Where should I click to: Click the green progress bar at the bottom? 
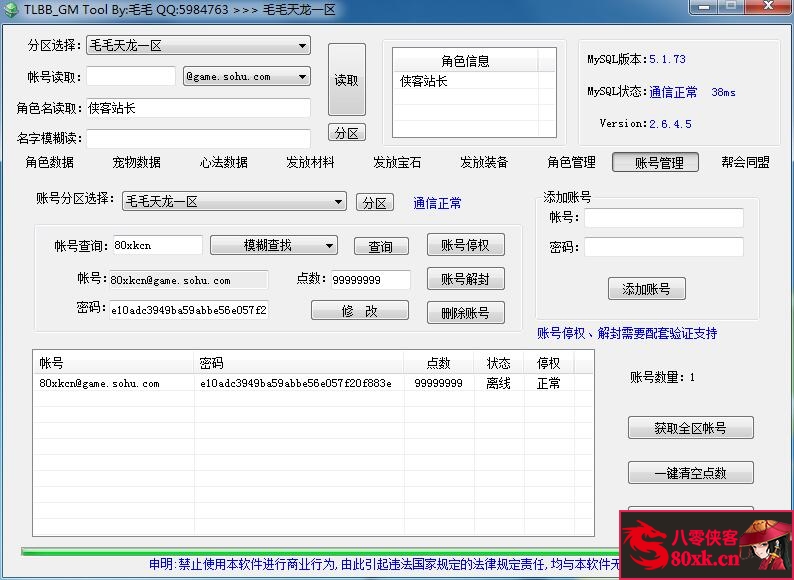click(x=321, y=552)
